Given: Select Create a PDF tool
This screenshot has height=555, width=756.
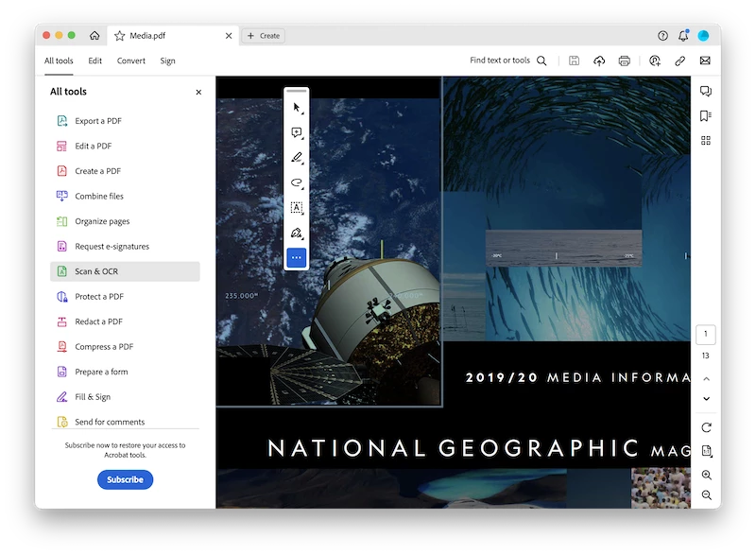Looking at the screenshot, I should coord(125,171).
